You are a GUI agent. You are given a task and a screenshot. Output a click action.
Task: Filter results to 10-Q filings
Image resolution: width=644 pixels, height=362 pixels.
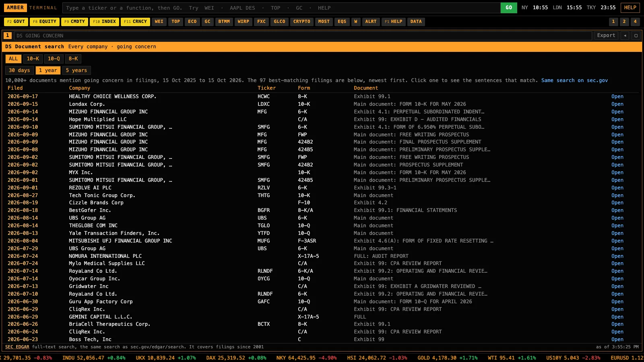pyautogui.click(x=54, y=59)
